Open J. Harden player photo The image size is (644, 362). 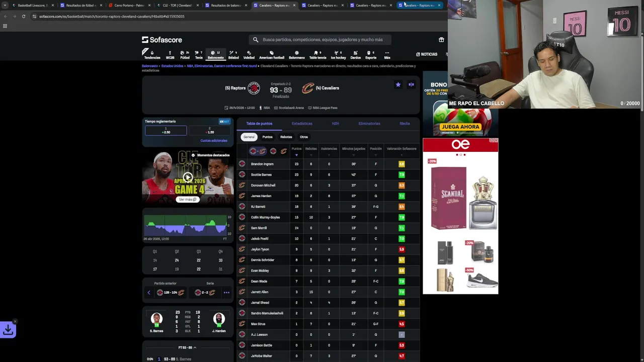click(219, 319)
